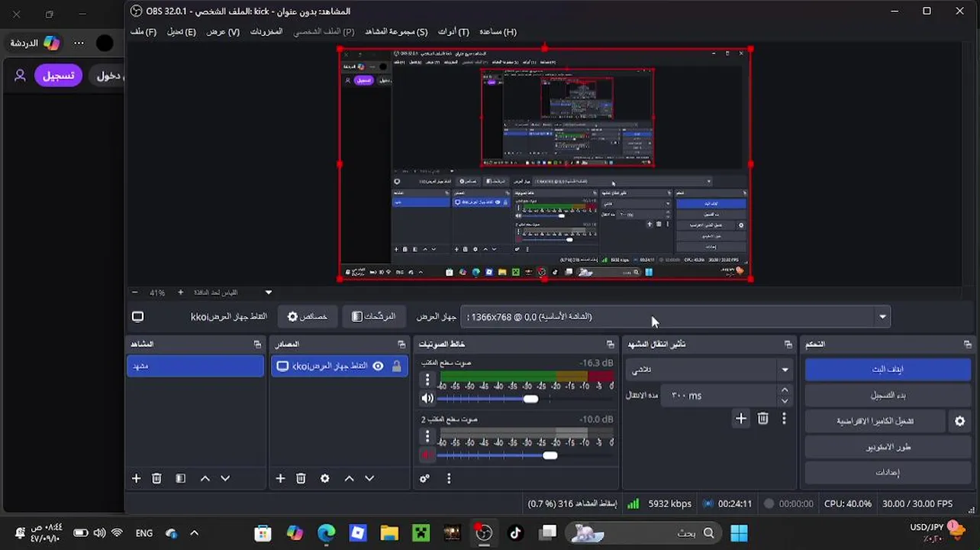
Task: Pop out the Audio Mixer dock panel
Action: click(x=610, y=345)
